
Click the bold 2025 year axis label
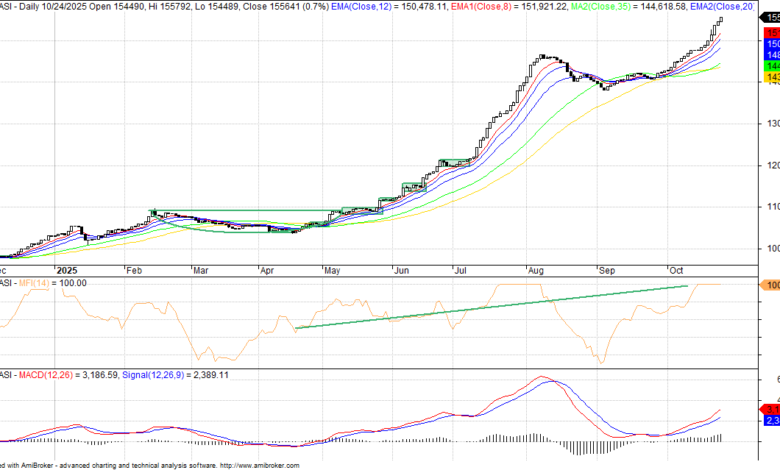pos(68,270)
